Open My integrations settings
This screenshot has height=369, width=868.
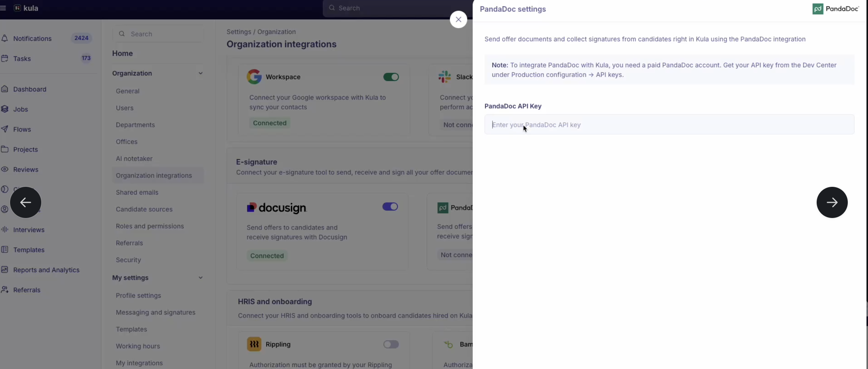click(x=139, y=363)
